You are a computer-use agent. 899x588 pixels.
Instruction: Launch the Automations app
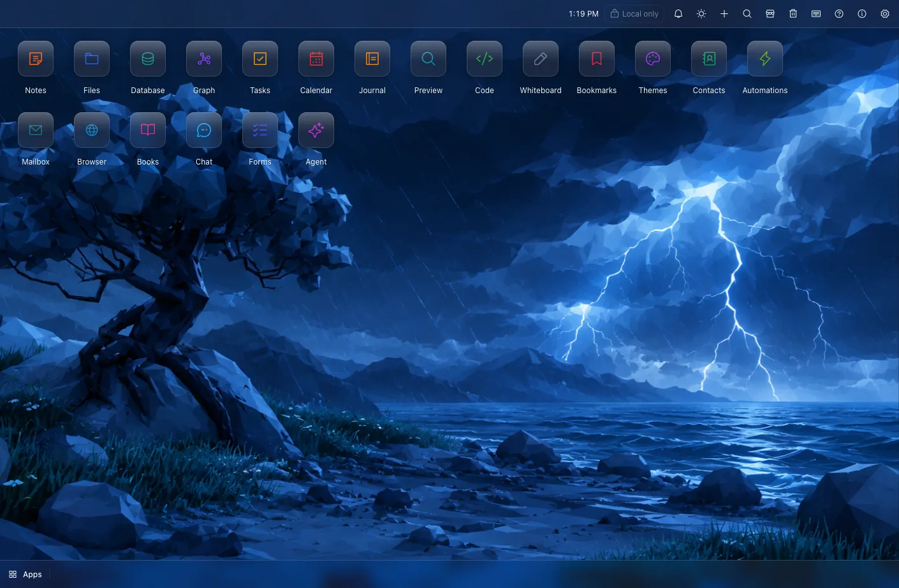pos(765,59)
